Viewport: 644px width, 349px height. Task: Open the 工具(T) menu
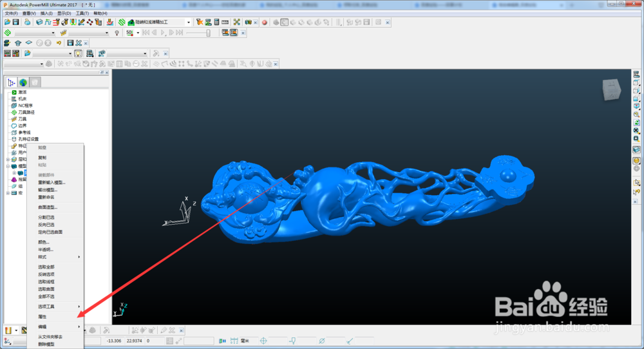point(82,14)
